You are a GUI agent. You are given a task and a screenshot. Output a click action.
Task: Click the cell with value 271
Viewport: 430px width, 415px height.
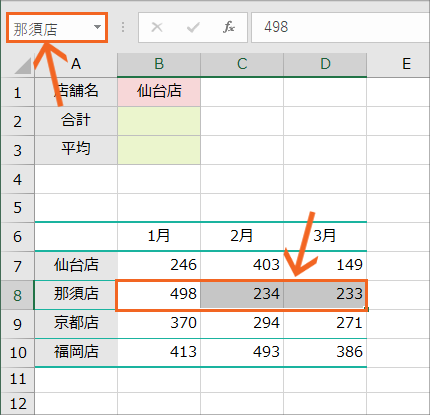point(325,324)
